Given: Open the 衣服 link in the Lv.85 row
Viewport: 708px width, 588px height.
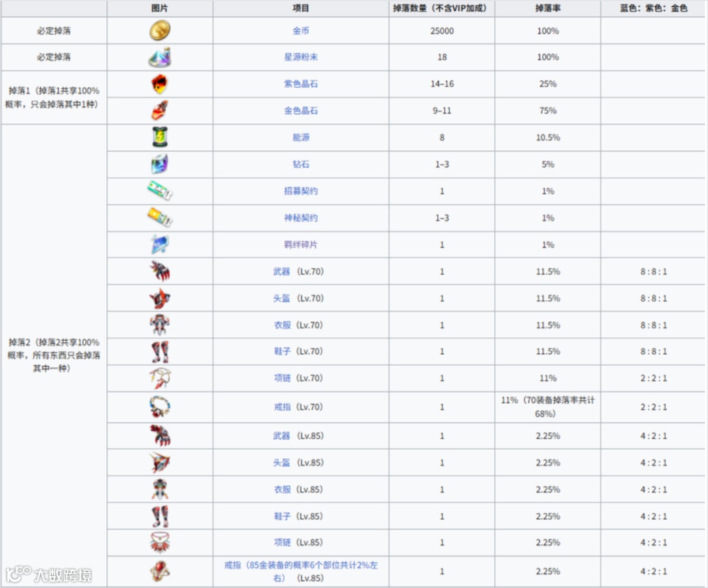Looking at the screenshot, I should [x=282, y=490].
